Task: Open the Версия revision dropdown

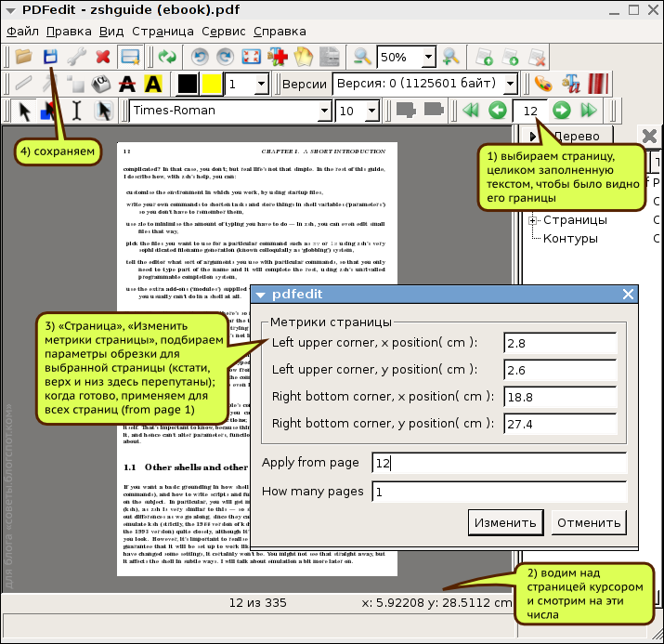Action: click(511, 84)
